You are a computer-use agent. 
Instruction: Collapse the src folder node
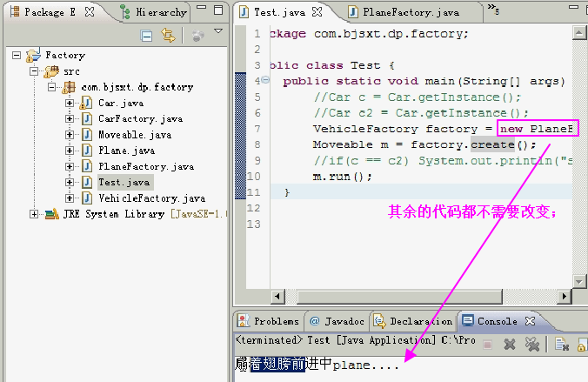click(34, 71)
